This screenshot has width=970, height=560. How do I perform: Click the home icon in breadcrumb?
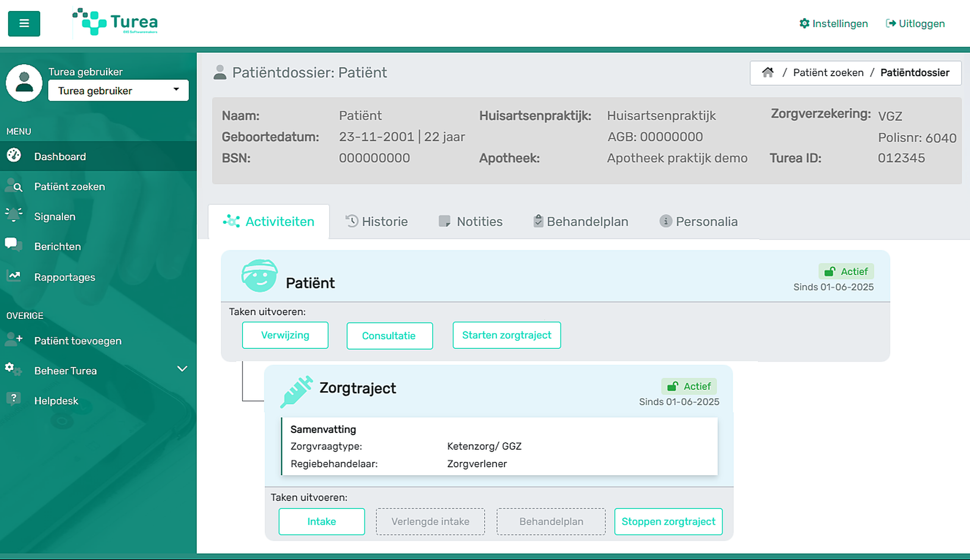point(768,72)
